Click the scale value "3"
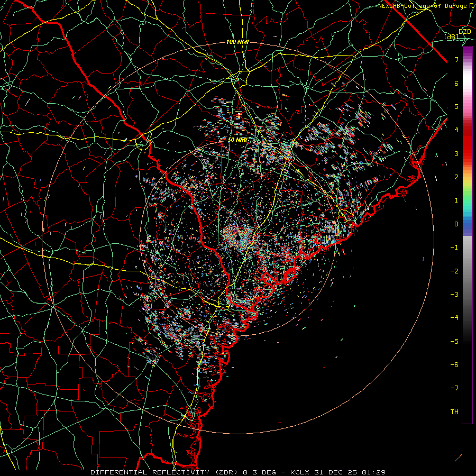The width and height of the screenshot is (476, 476). pos(456,153)
